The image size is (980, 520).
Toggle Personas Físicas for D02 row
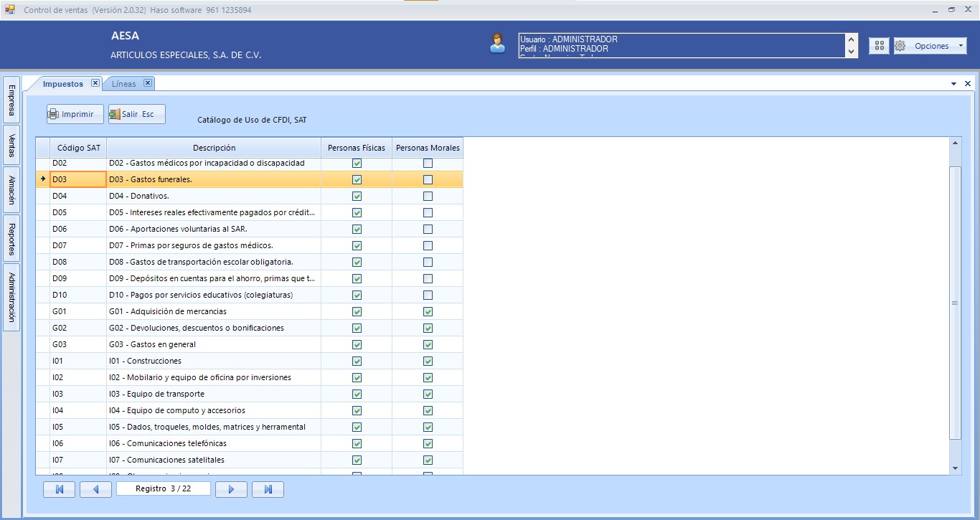point(357,164)
